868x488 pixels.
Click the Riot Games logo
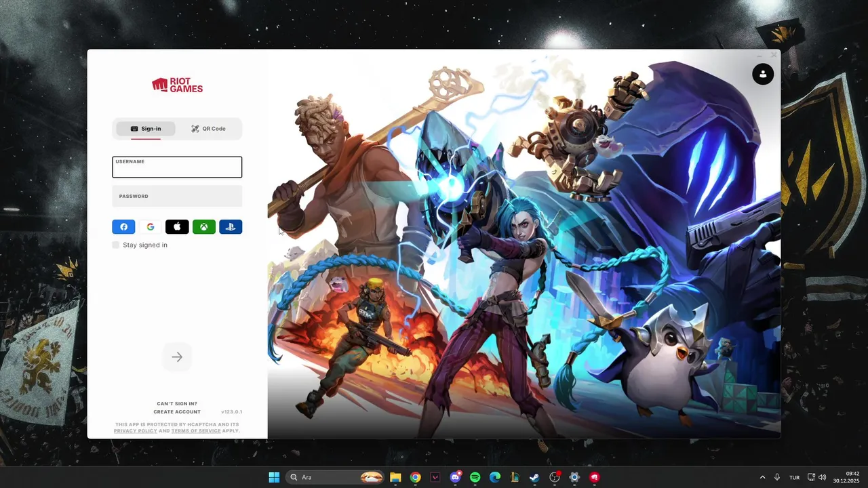pos(177,85)
